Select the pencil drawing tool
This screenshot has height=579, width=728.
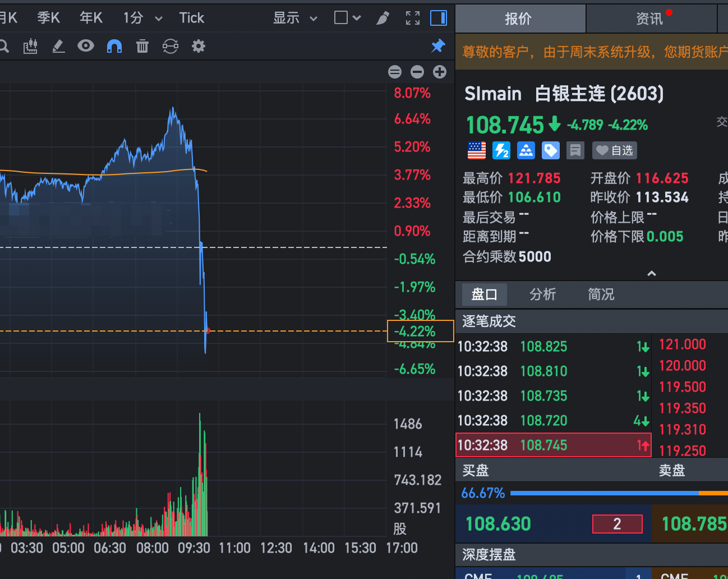click(x=58, y=47)
